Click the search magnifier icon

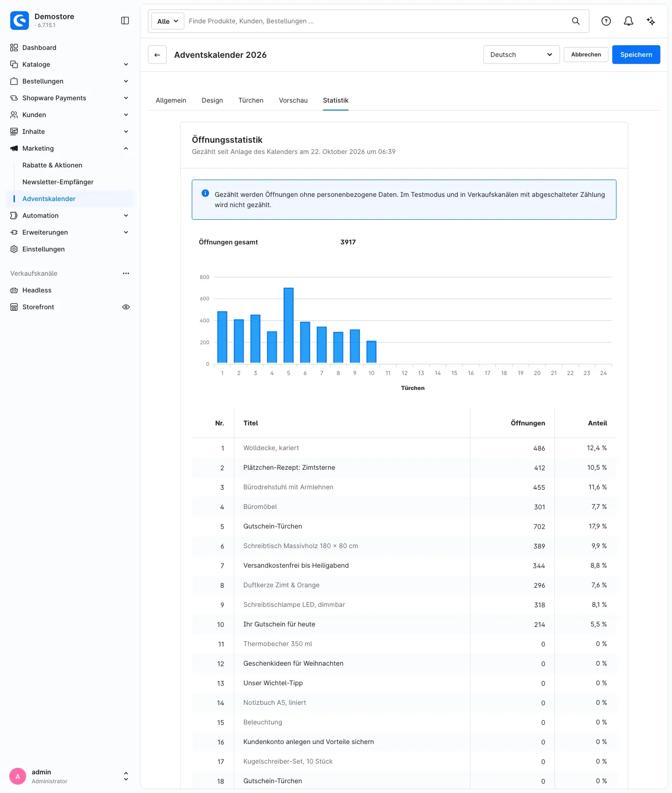coord(576,21)
